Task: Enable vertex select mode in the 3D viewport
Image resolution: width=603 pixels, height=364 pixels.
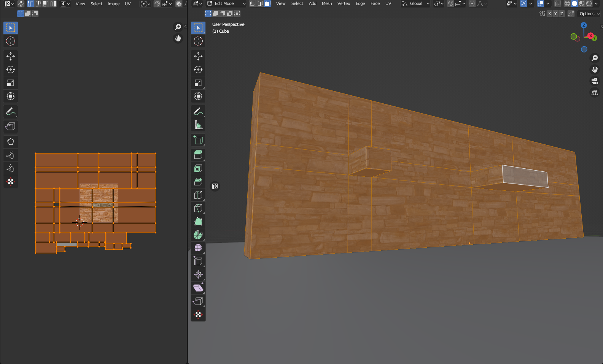Action: click(x=253, y=3)
